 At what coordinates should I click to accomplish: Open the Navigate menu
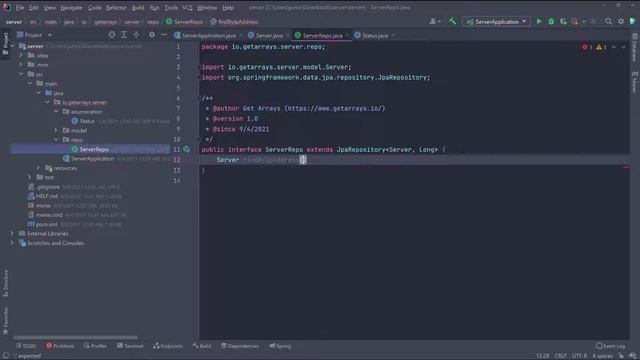pos(71,8)
